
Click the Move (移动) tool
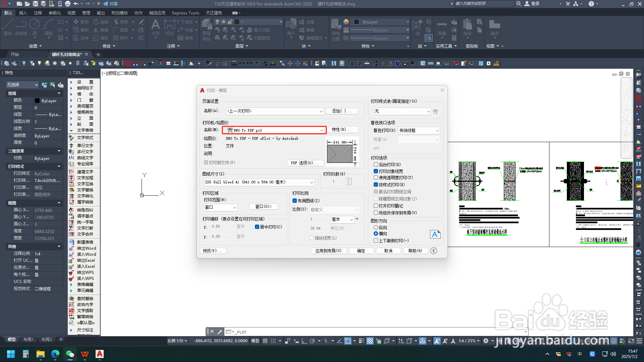click(81, 22)
